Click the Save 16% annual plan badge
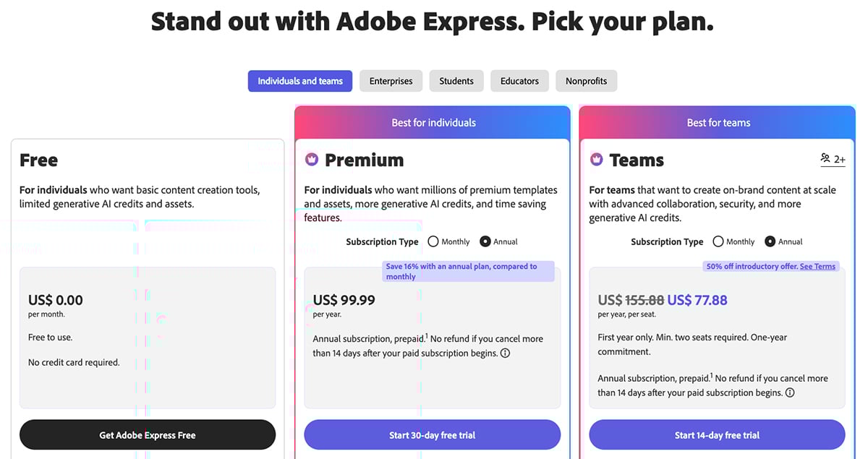Viewport: 868px width, 459px height. point(468,271)
